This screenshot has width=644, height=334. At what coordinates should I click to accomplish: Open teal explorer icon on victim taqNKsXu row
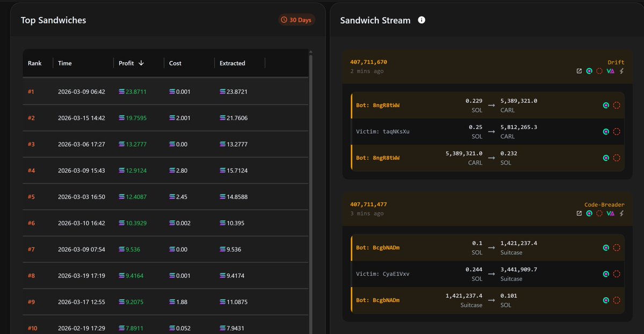click(606, 132)
